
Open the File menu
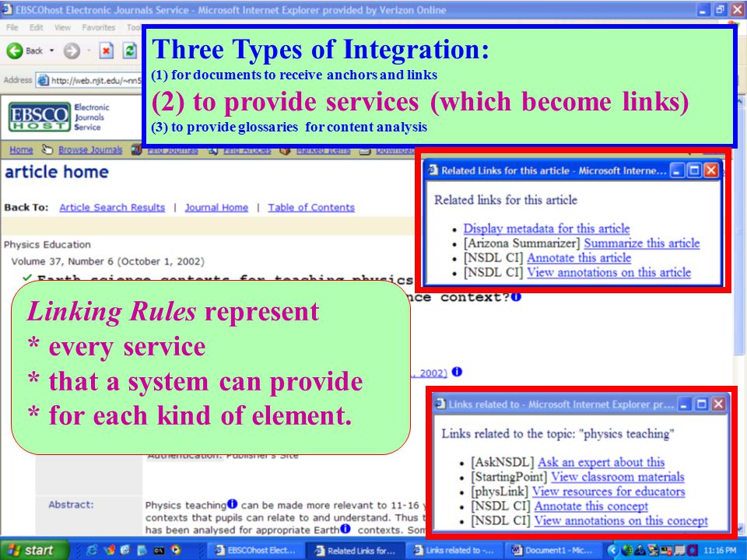pos(12,28)
